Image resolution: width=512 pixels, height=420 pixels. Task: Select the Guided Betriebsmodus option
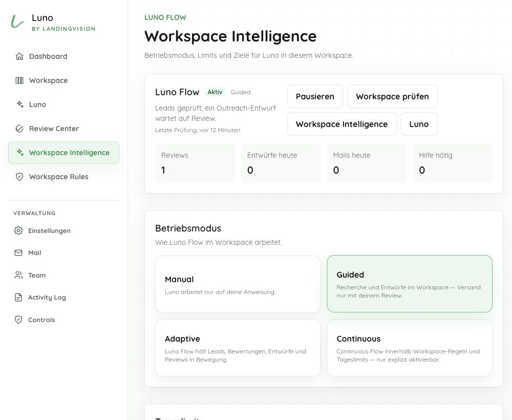(410, 284)
